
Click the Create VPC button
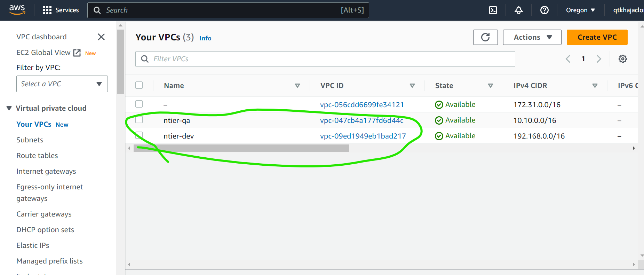click(597, 37)
